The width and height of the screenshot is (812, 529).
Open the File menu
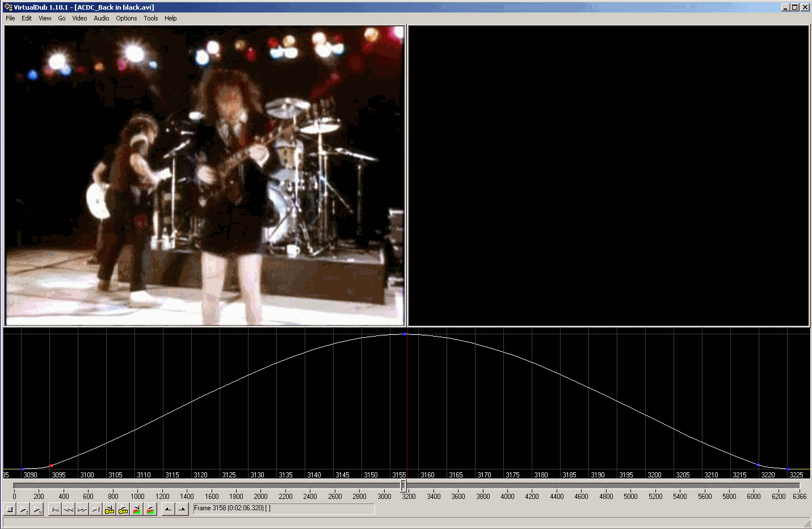(10, 18)
